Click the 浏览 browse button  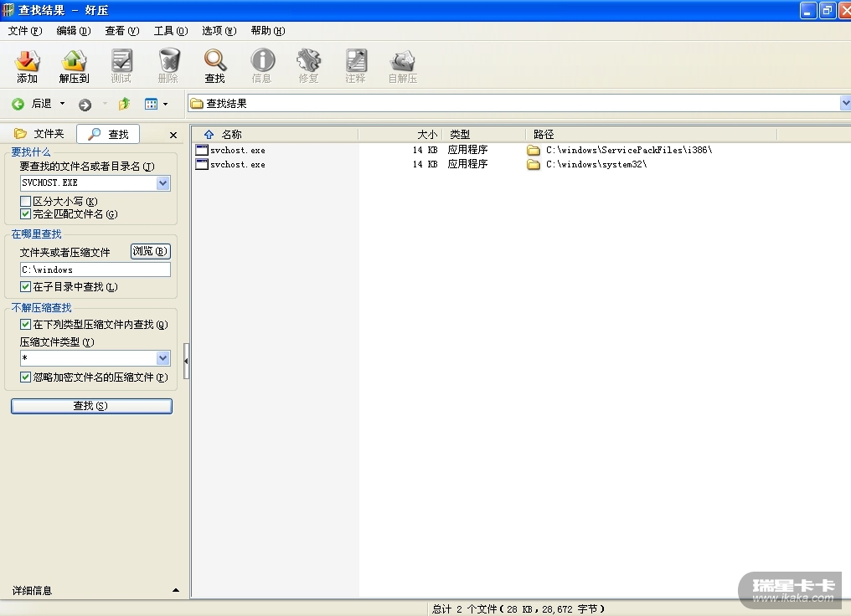pyautogui.click(x=150, y=251)
